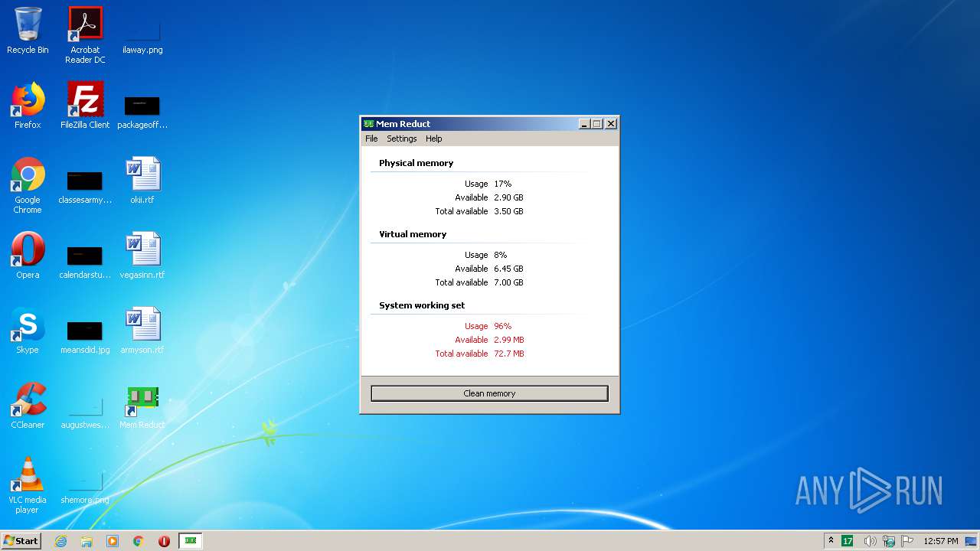The height and width of the screenshot is (551, 980).
Task: Show hidden tray icons arrow
Action: [831, 541]
